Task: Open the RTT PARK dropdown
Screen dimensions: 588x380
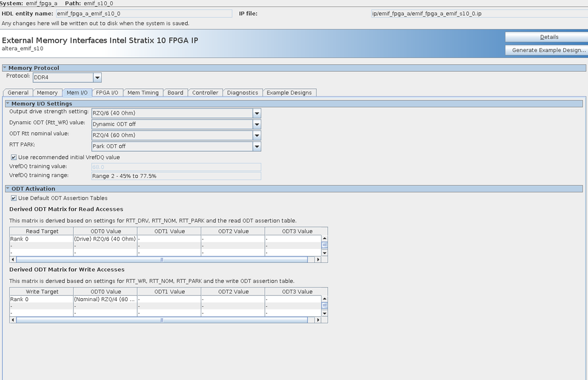Action: click(257, 146)
